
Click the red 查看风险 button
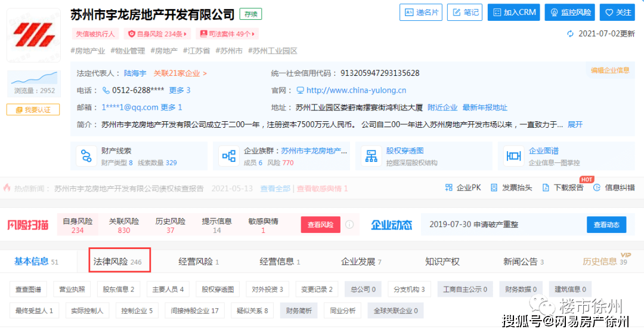click(320, 225)
